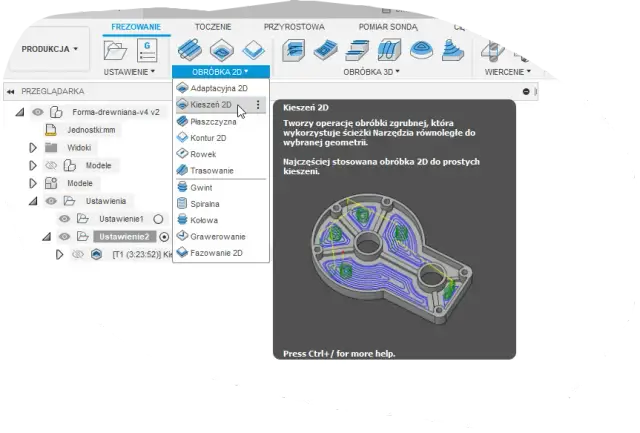Pick Adaptacyjna 2D from the menu

click(x=221, y=88)
